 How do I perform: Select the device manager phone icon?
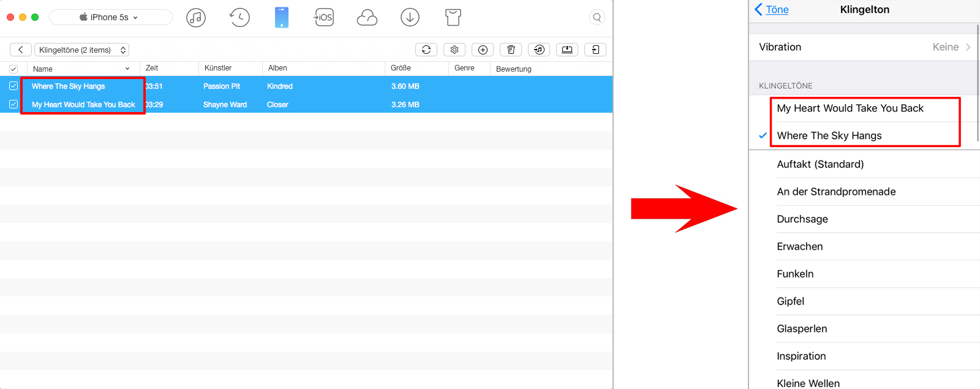282,18
